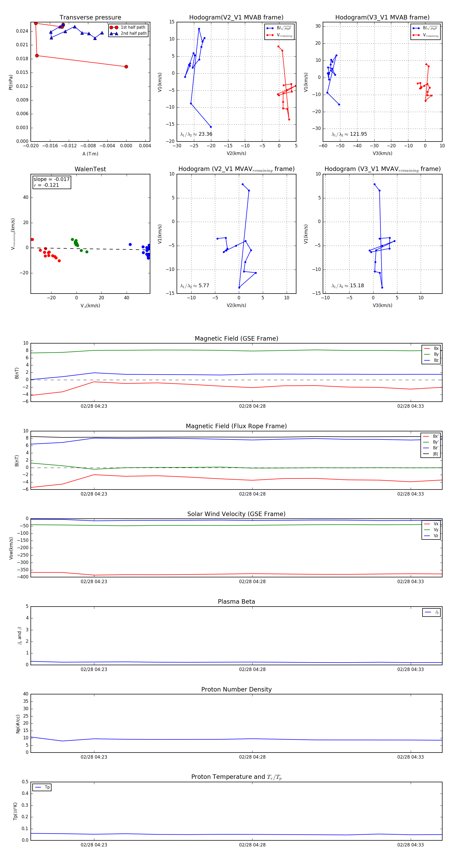This screenshot has width=473, height=868.
Task: Click the 'By' legend entry in GSE panel
Action: (431, 354)
